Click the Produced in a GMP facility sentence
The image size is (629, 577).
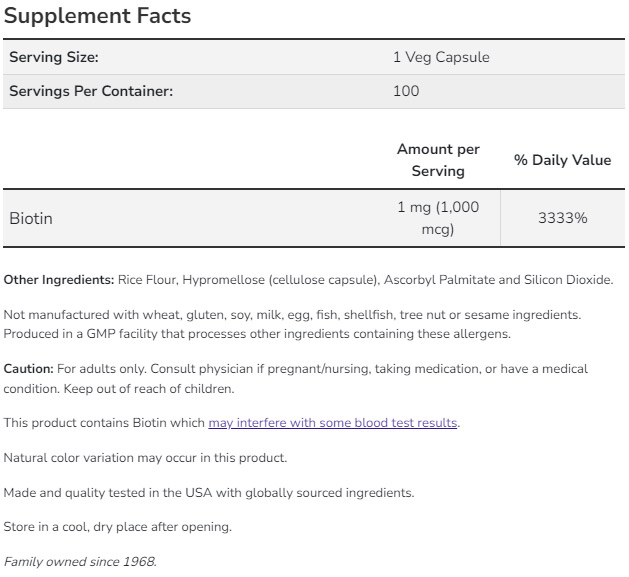click(x=257, y=333)
